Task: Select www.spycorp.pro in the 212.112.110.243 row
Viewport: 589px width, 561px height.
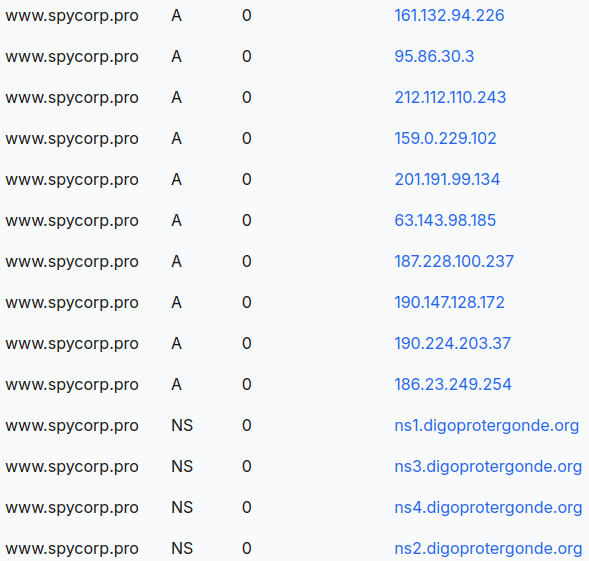Action: click(72, 98)
